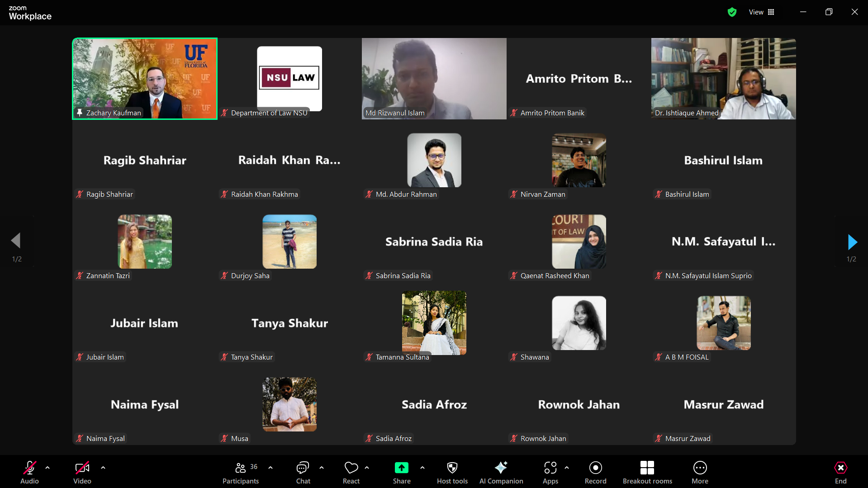Viewport: 868px width, 488px height.
Task: Launch the AI Companion
Action: [501, 472]
